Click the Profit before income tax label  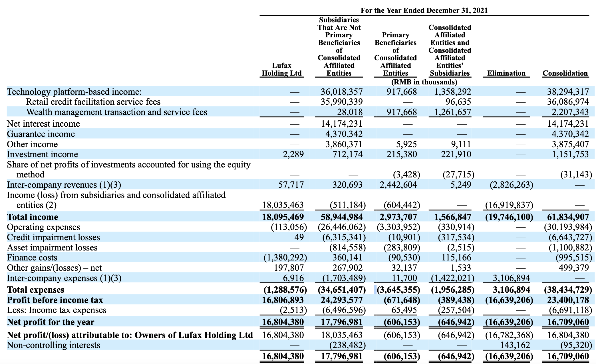[55, 300]
